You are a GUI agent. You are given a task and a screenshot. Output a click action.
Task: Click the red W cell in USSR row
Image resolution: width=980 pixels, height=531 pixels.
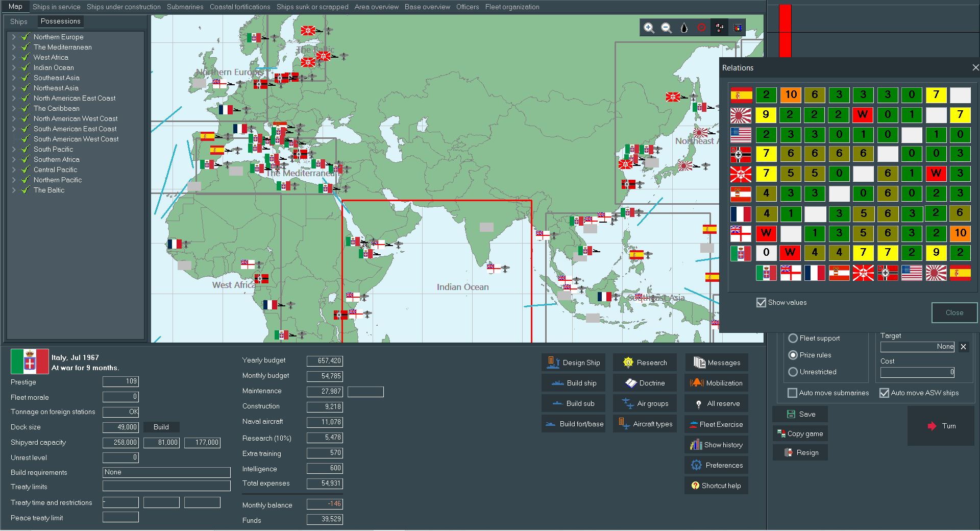[936, 174]
